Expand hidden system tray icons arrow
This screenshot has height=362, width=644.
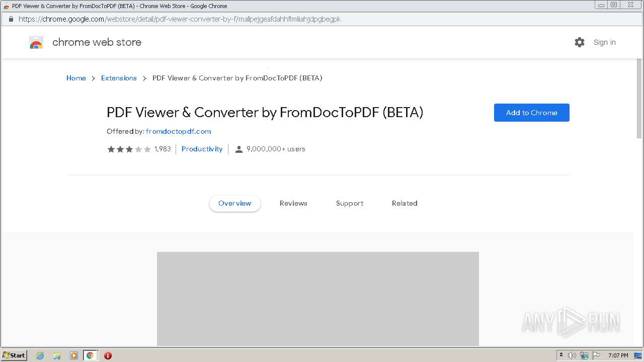(561, 355)
